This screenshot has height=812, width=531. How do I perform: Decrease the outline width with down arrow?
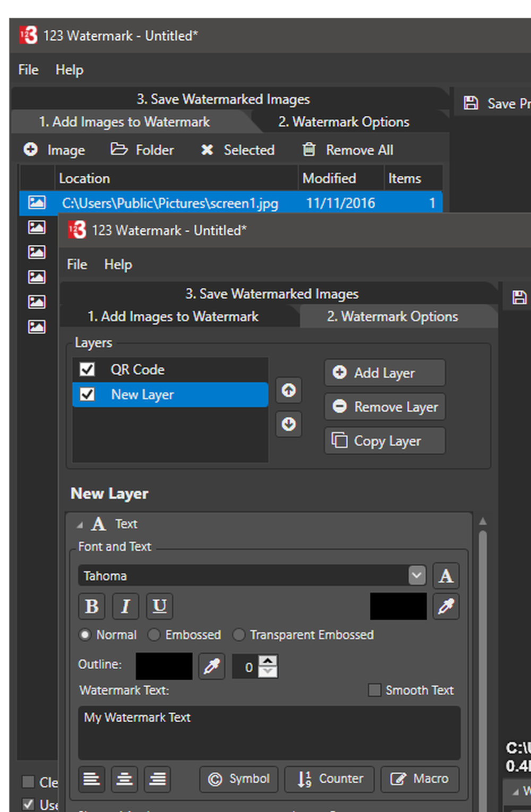(x=269, y=672)
